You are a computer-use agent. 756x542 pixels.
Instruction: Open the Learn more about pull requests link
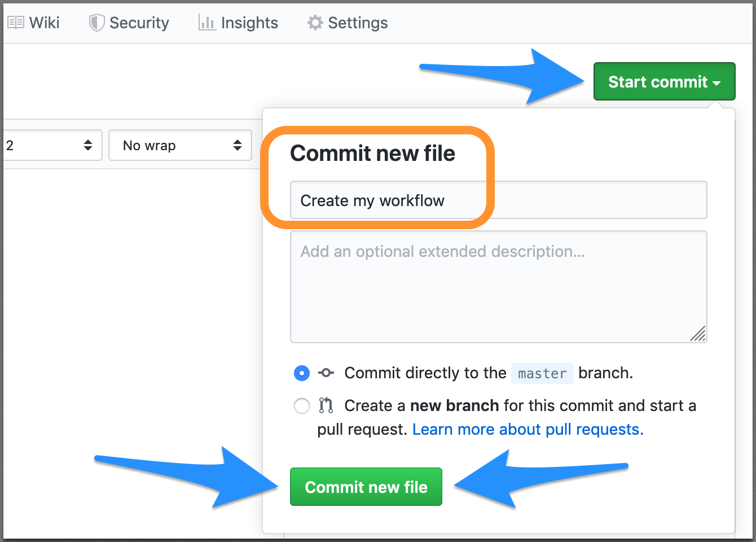coord(527,429)
